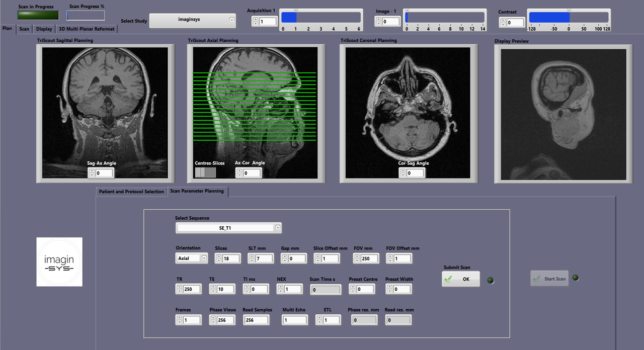Click OK to submit the scan
The height and width of the screenshot is (350, 644).
pos(460,279)
